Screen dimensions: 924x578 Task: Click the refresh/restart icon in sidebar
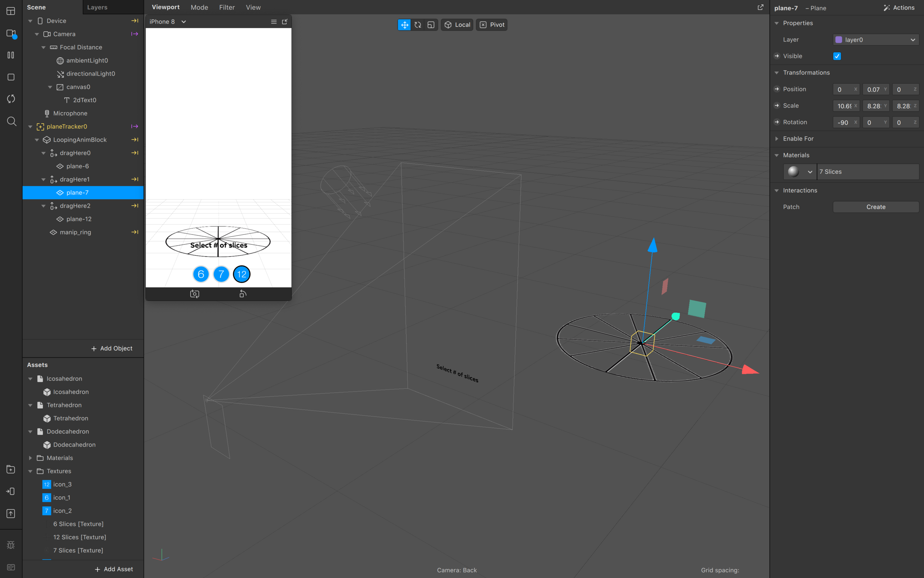[11, 99]
